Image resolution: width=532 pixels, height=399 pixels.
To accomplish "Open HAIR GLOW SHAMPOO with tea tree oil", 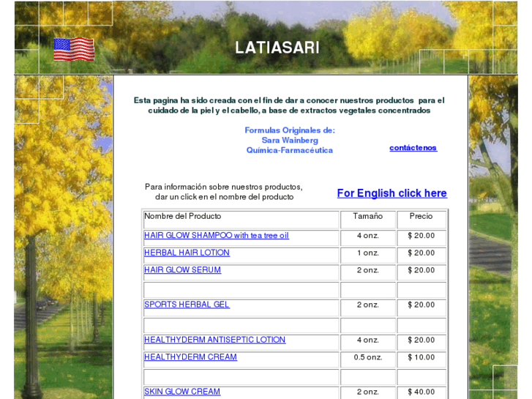I will click(x=217, y=235).
